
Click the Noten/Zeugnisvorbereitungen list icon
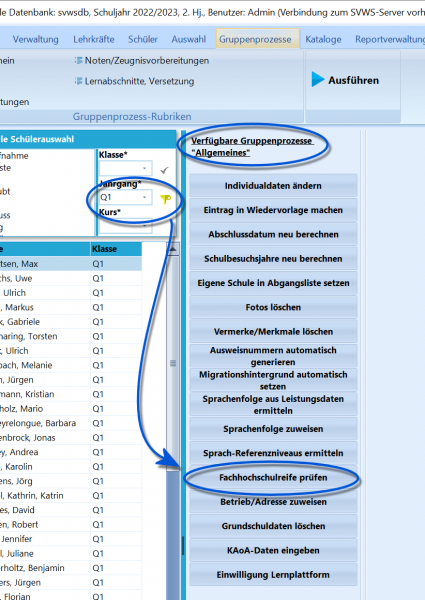[x=78, y=60]
